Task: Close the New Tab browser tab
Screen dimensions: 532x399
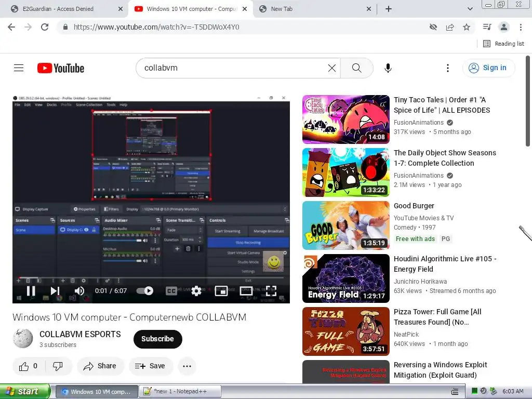Action: (x=369, y=9)
